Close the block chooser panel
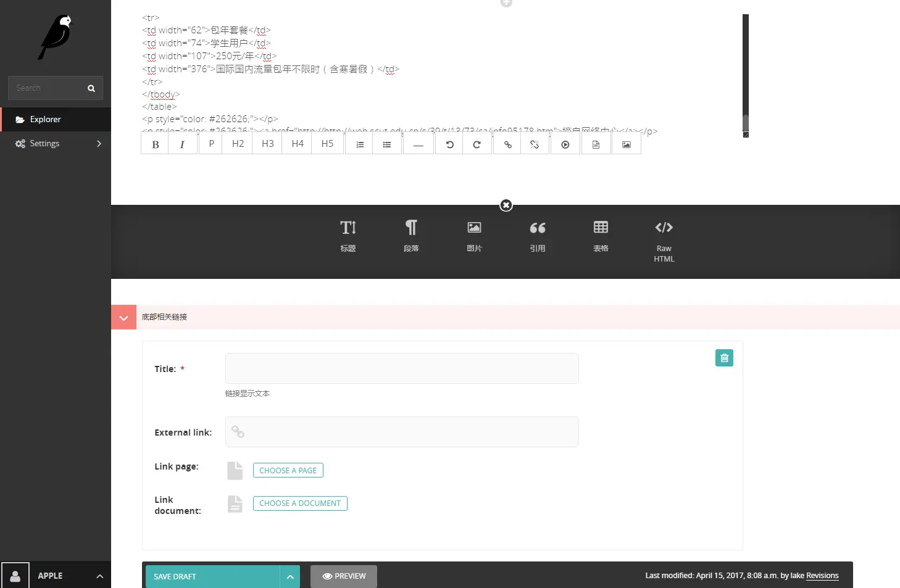900x588 pixels. pyautogui.click(x=506, y=205)
